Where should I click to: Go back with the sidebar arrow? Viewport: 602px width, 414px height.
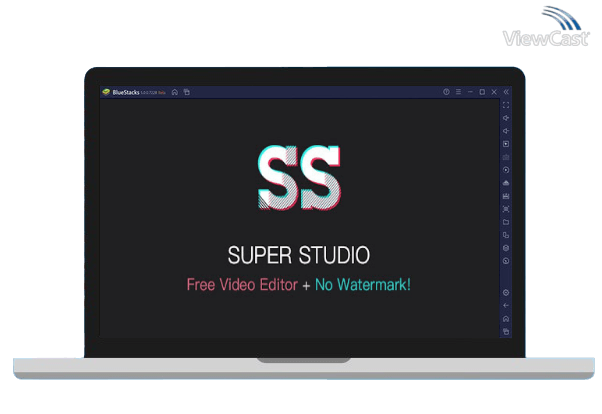(506, 306)
